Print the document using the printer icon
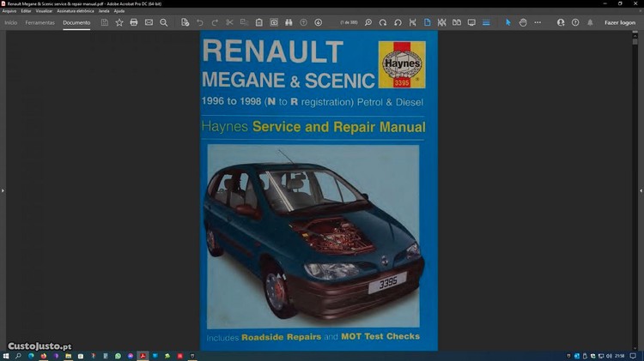 tap(134, 22)
